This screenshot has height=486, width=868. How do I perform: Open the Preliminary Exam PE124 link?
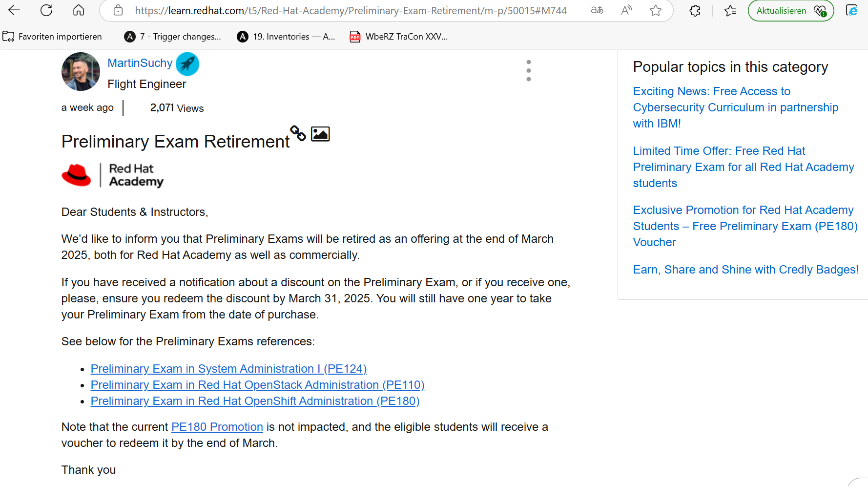click(x=228, y=369)
